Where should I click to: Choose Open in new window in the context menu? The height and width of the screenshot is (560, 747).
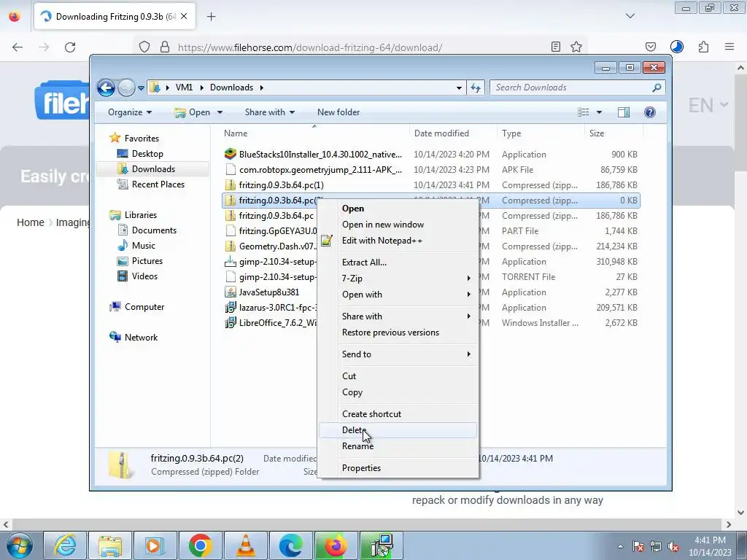(398, 225)
